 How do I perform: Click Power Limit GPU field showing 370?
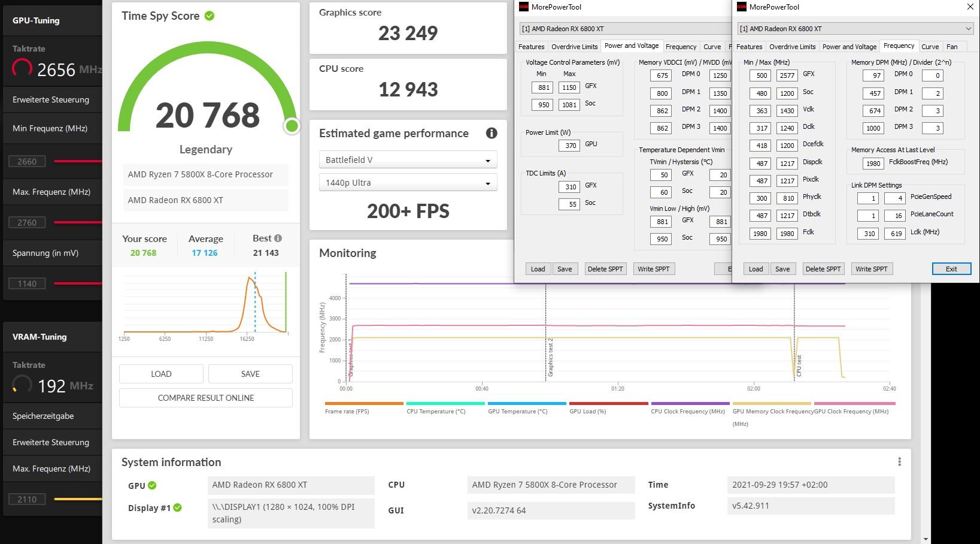(569, 145)
